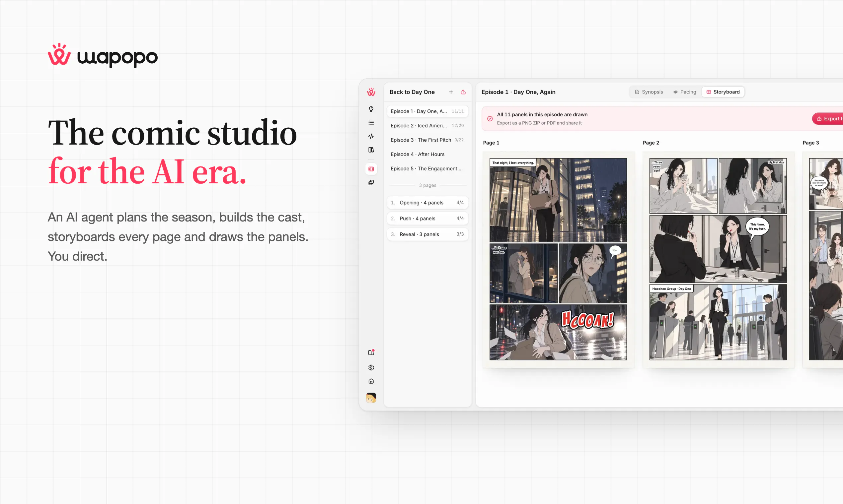This screenshot has width=843, height=504.
Task: Click the user avatar in sidebar
Action: 371,397
